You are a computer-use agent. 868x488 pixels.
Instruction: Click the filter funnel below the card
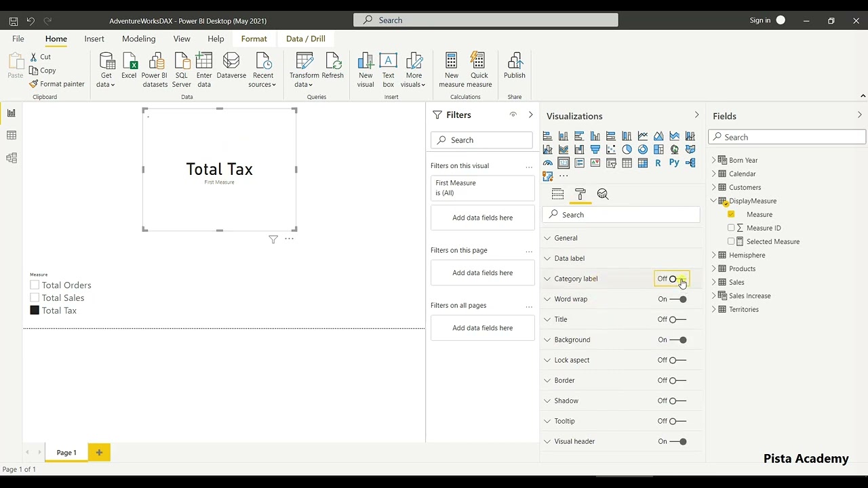click(x=273, y=239)
